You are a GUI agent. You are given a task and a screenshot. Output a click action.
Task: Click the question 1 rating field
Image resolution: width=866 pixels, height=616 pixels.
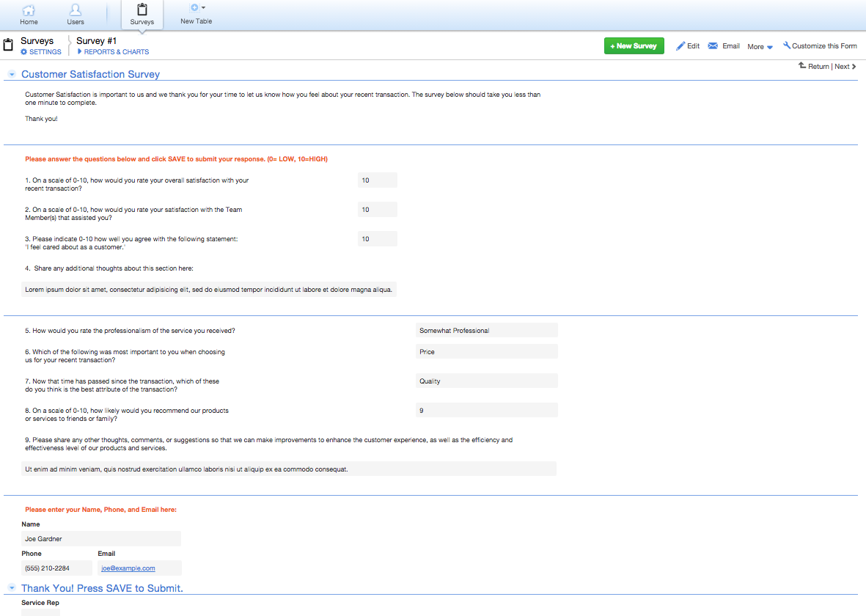377,180
